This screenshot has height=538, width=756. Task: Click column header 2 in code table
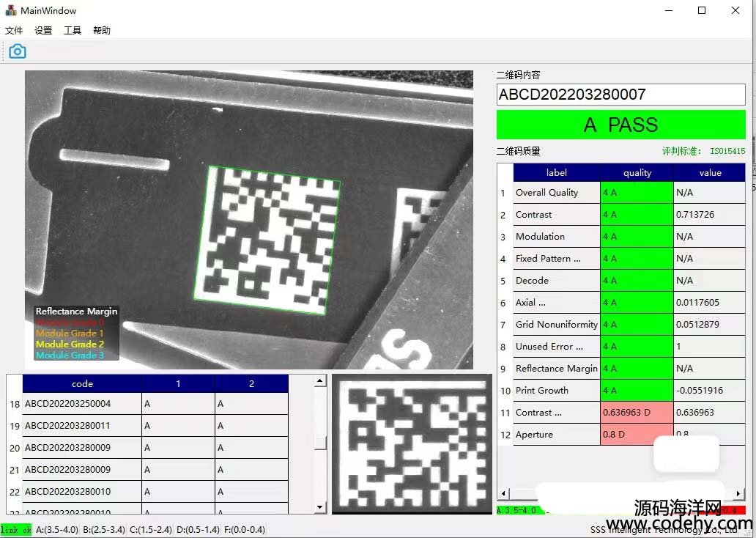252,383
